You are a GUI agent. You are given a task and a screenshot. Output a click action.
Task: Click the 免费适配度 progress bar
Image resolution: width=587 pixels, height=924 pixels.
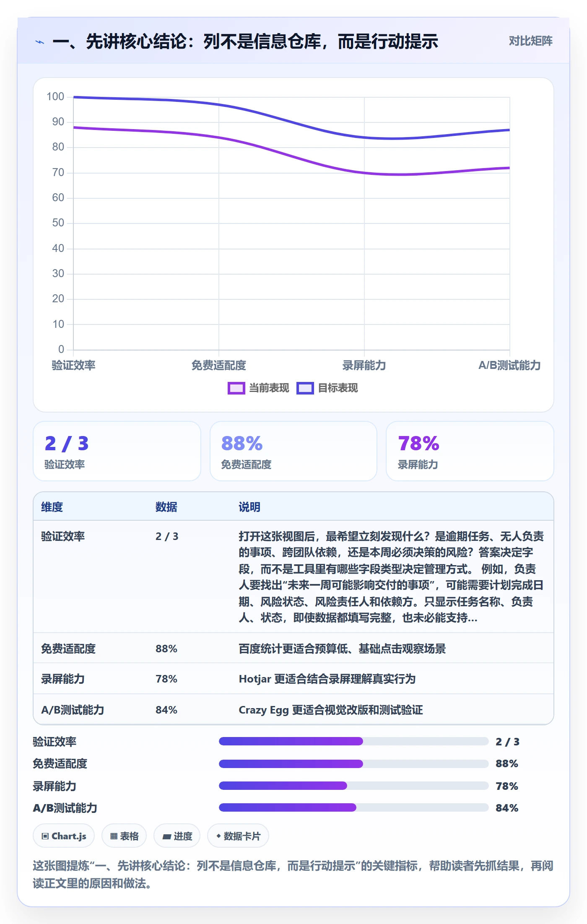353,763
